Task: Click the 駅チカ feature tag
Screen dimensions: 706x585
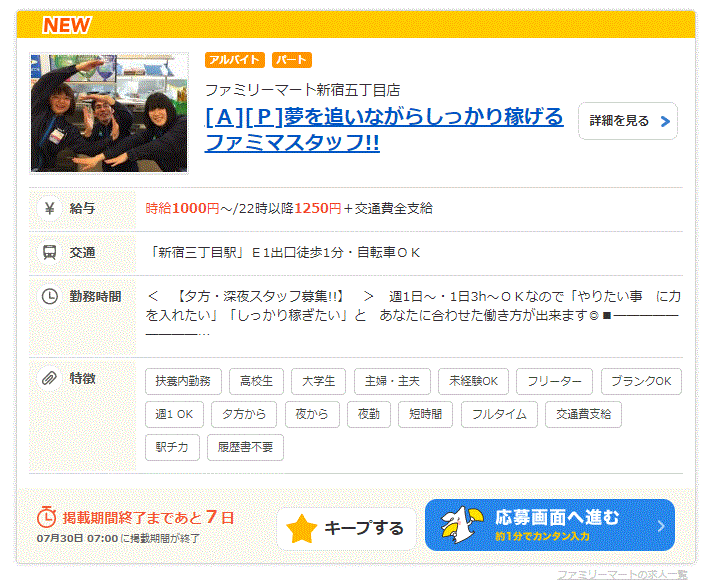Action: pyautogui.click(x=172, y=447)
